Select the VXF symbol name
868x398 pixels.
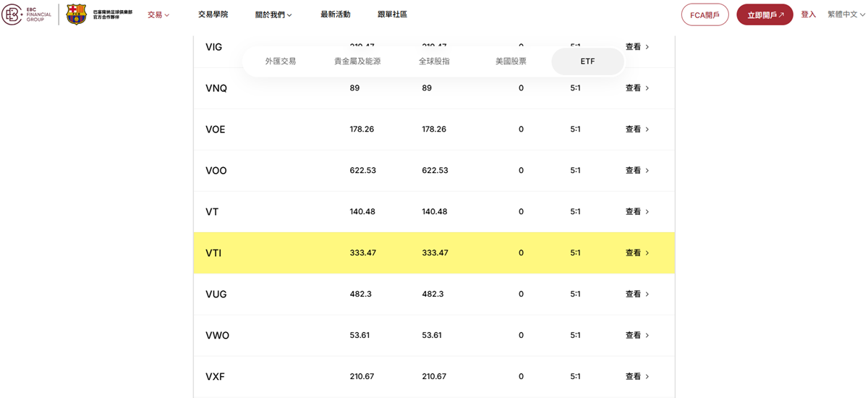215,377
